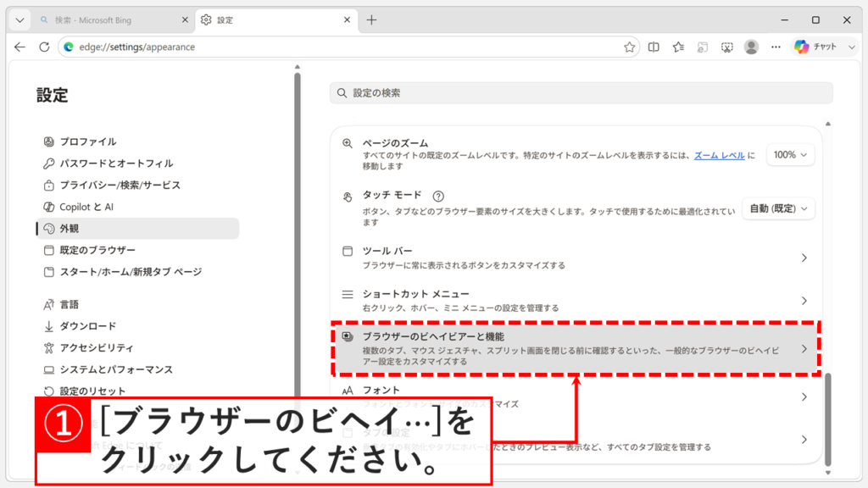Open Copilot chat (チャット) button
This screenshot has height=488, width=868.
815,47
